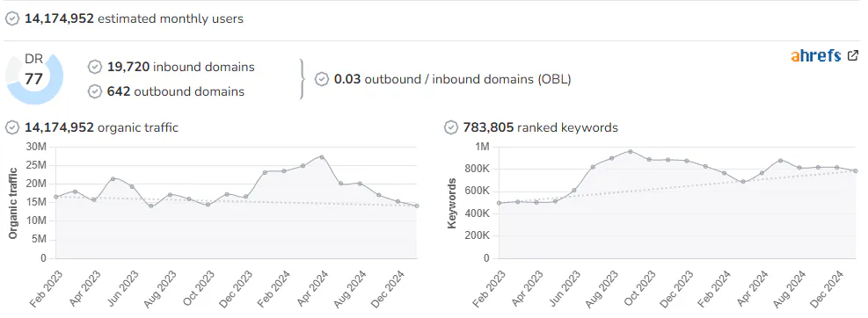Viewport: 868px width, 318px height.
Task: Select the 14,174,952 estimated monthly users text
Action: tap(134, 18)
